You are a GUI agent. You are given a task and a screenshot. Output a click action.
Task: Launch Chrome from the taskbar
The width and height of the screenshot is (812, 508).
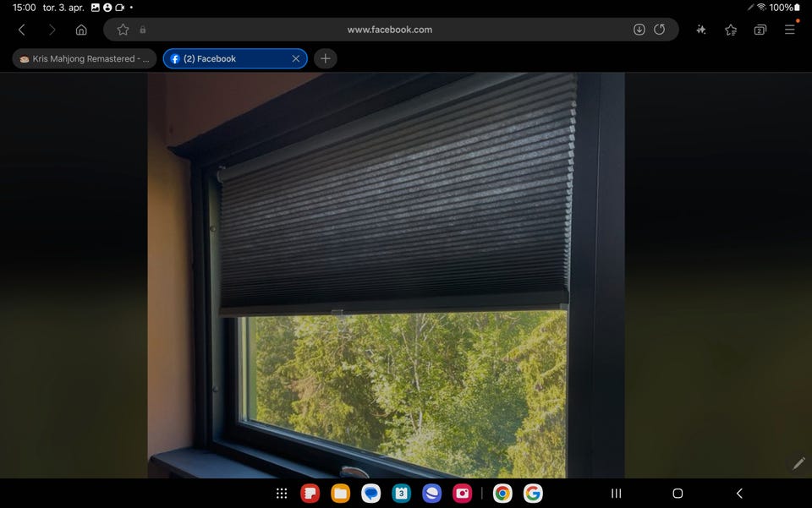(502, 494)
